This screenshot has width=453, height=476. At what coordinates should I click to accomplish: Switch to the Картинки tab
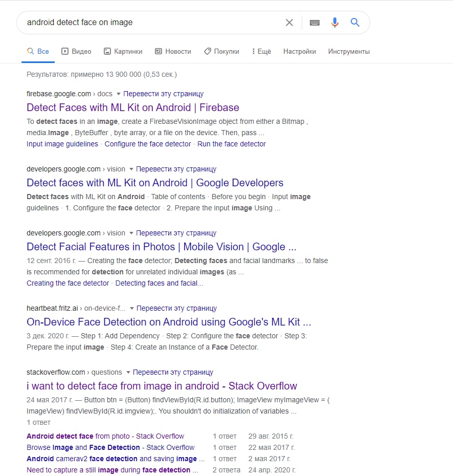pyautogui.click(x=123, y=51)
